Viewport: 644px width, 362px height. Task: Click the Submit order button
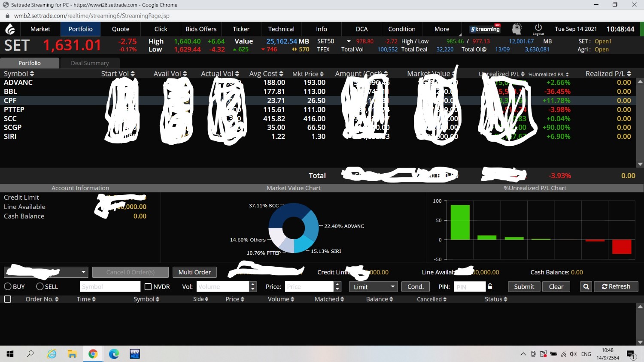coord(524,286)
